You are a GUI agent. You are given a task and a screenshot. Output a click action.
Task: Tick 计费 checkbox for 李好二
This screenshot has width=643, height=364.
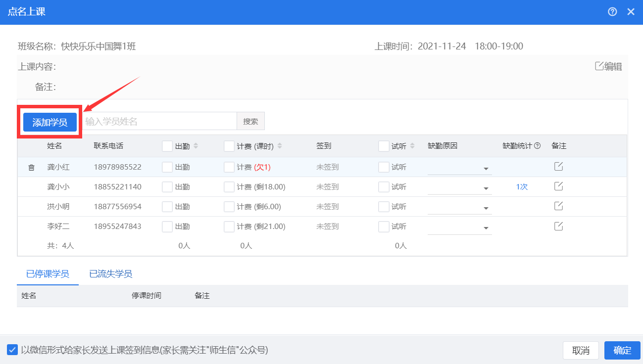coord(229,227)
